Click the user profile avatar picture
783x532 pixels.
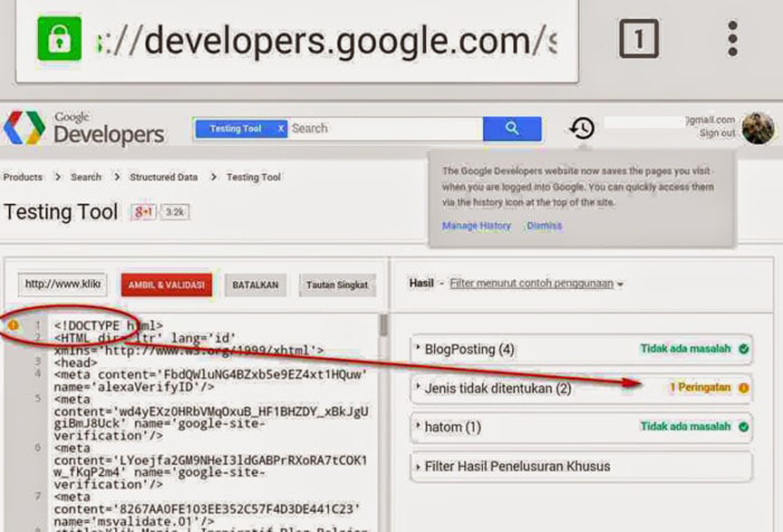coord(758,128)
